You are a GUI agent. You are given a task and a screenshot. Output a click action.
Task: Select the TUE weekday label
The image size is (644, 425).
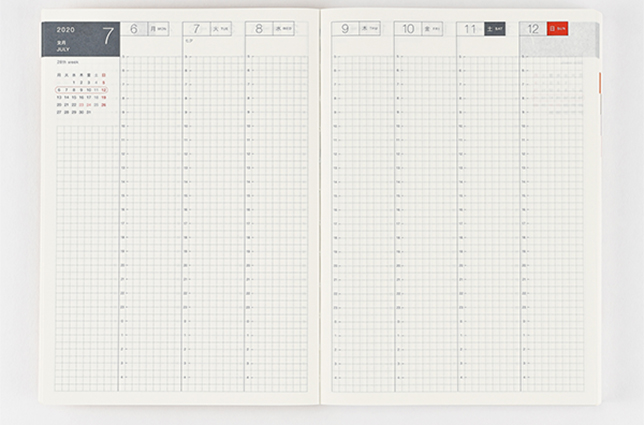click(221, 29)
